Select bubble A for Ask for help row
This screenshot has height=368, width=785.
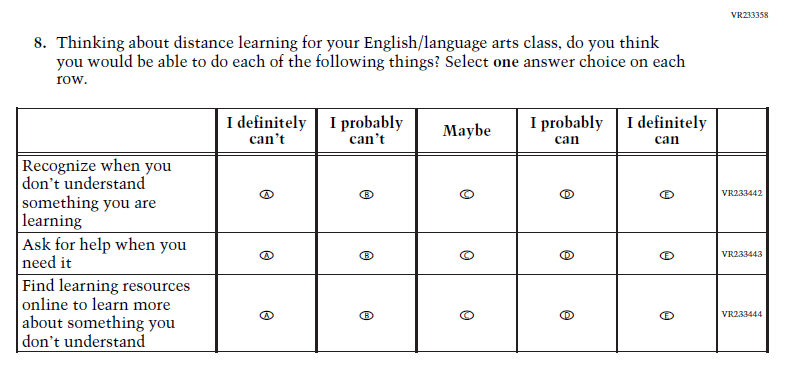267,255
